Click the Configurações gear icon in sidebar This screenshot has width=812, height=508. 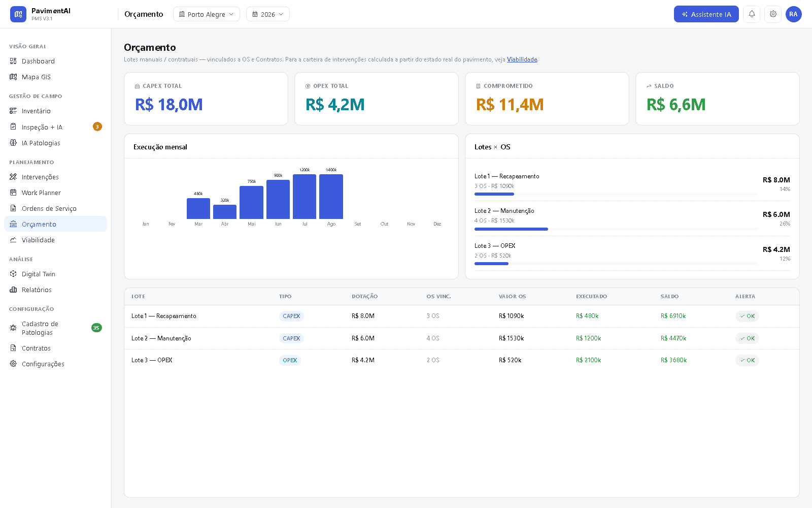[x=13, y=364]
